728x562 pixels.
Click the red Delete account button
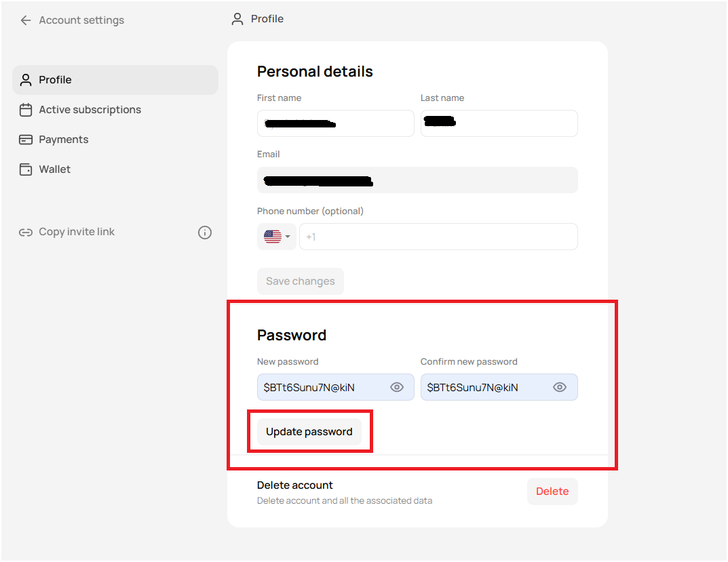click(x=552, y=491)
